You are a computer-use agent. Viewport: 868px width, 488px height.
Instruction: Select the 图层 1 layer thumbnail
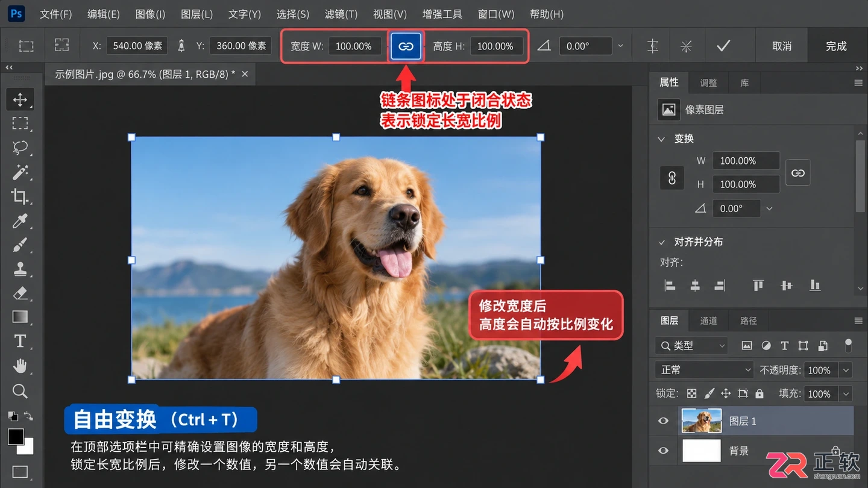(702, 421)
